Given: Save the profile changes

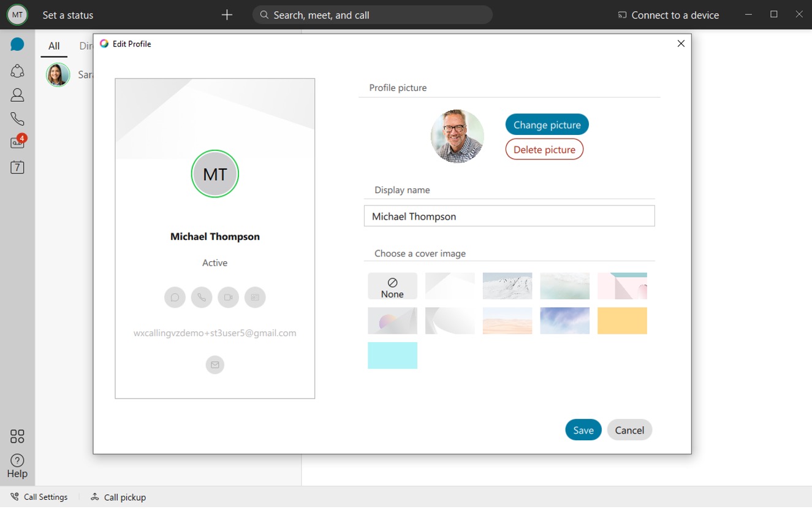Looking at the screenshot, I should [582, 430].
